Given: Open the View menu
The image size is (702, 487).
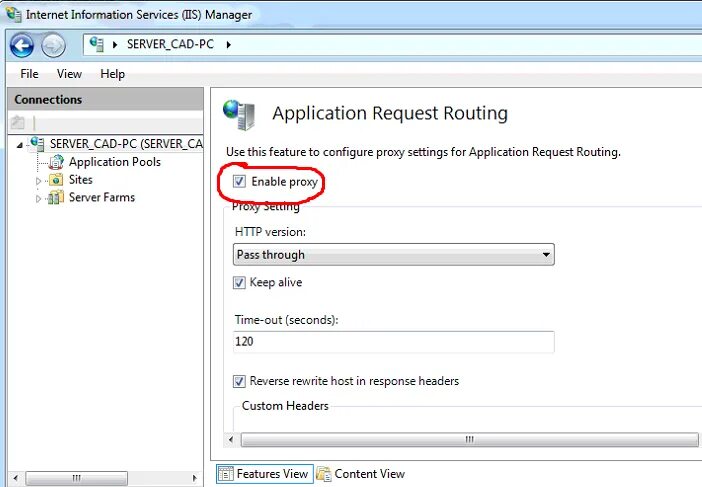Looking at the screenshot, I should (x=69, y=74).
